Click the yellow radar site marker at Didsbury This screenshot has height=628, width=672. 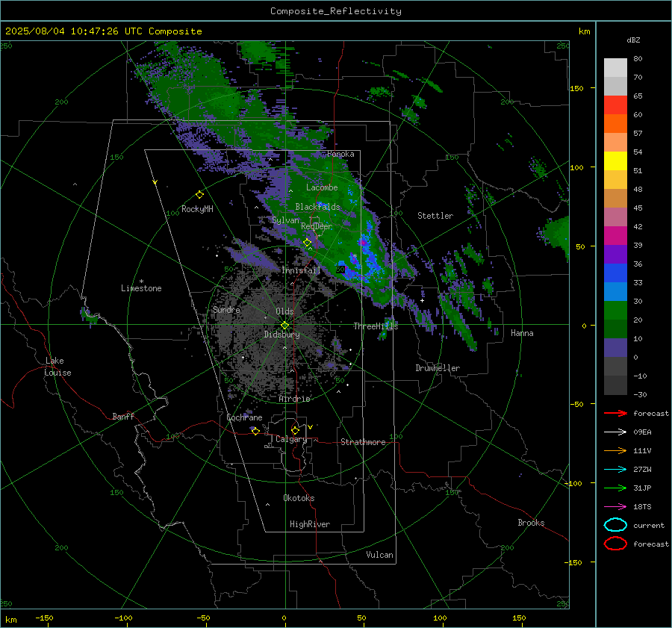284,325
